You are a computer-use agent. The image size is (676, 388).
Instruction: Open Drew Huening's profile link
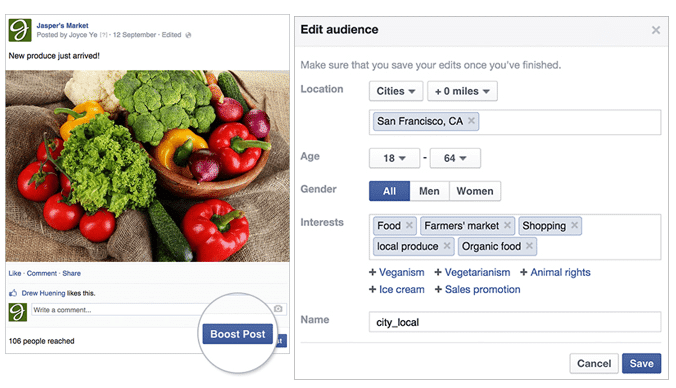click(x=43, y=293)
